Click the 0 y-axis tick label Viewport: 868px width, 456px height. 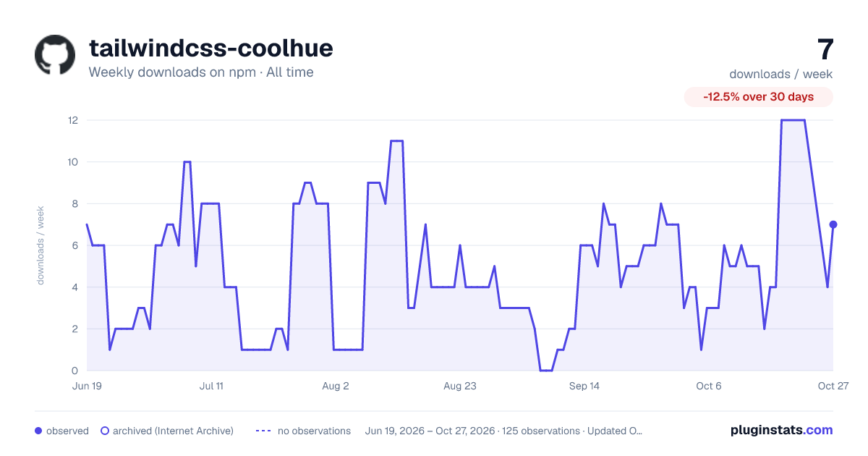point(75,371)
